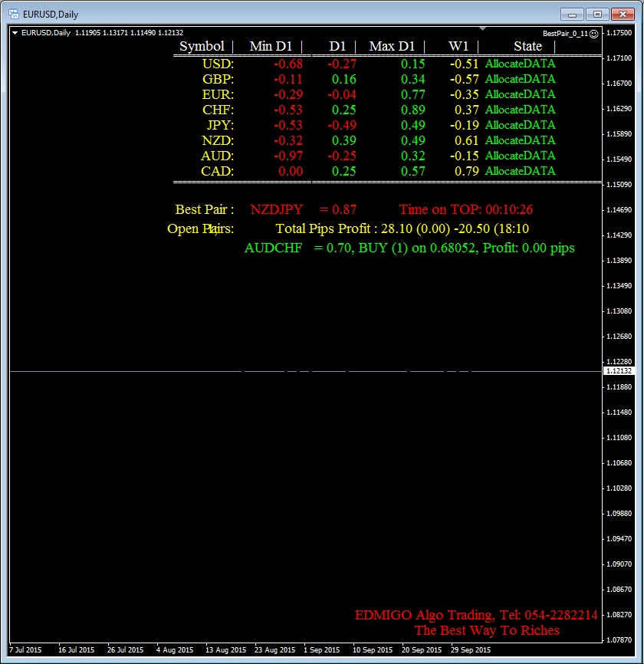Click the 1 Sep 2015 date label
The height and width of the screenshot is (664, 644).
coord(321,649)
